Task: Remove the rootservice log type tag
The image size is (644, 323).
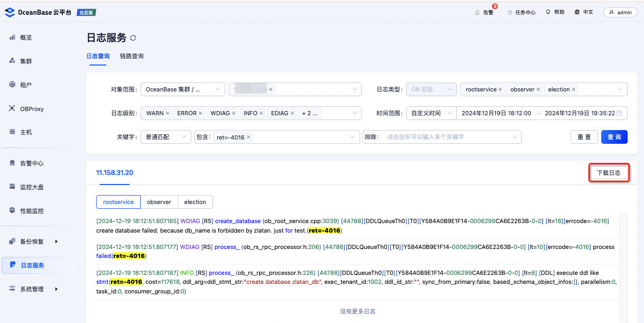Action: (x=500, y=90)
